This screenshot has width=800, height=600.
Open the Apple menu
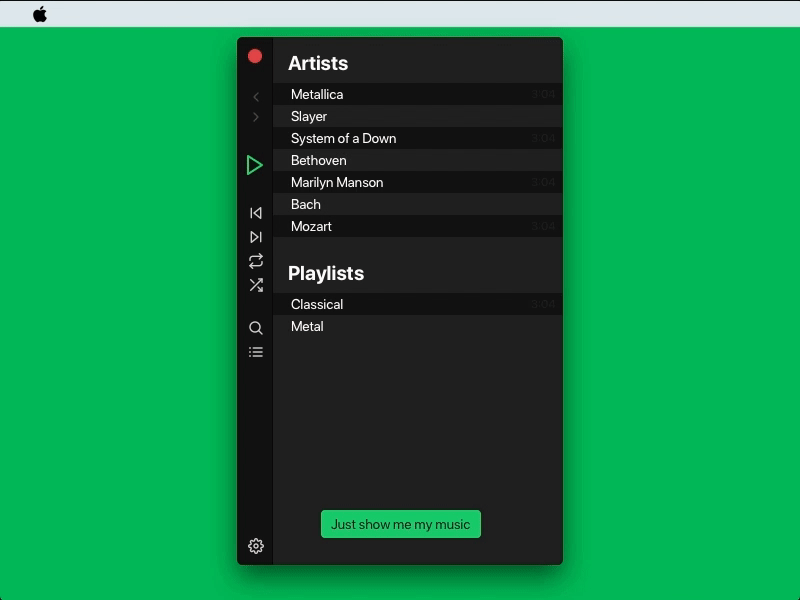(40, 14)
